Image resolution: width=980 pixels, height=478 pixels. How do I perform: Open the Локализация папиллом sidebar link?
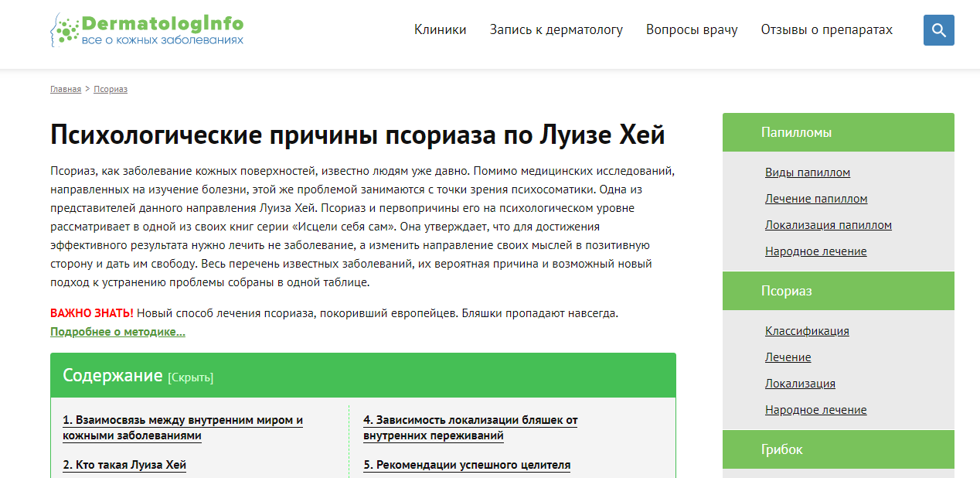(x=829, y=225)
